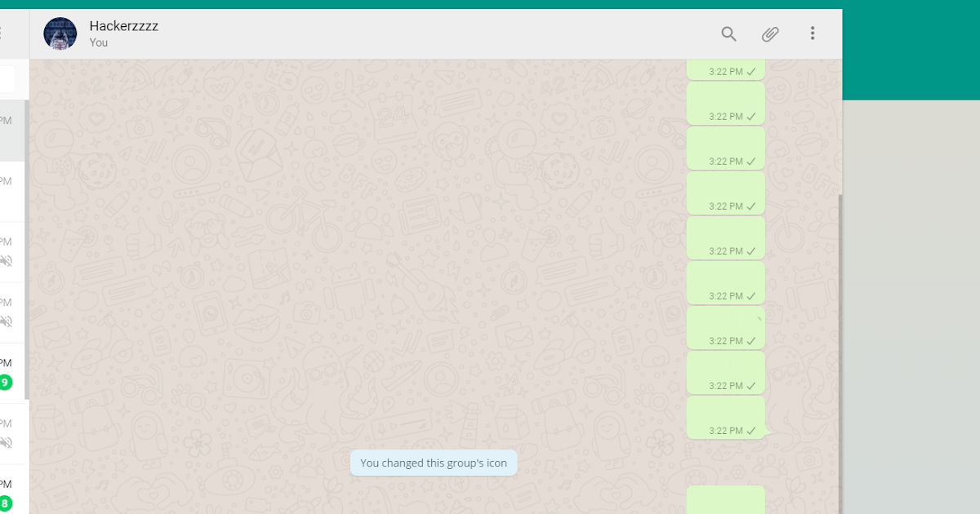Unmute the topmost muted sidebar conversation
980x514 pixels.
(x=7, y=261)
